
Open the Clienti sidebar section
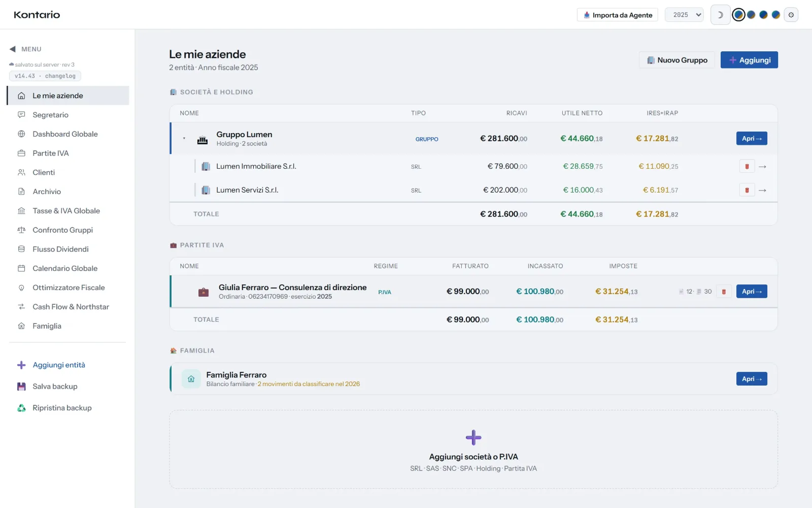pyautogui.click(x=68, y=173)
